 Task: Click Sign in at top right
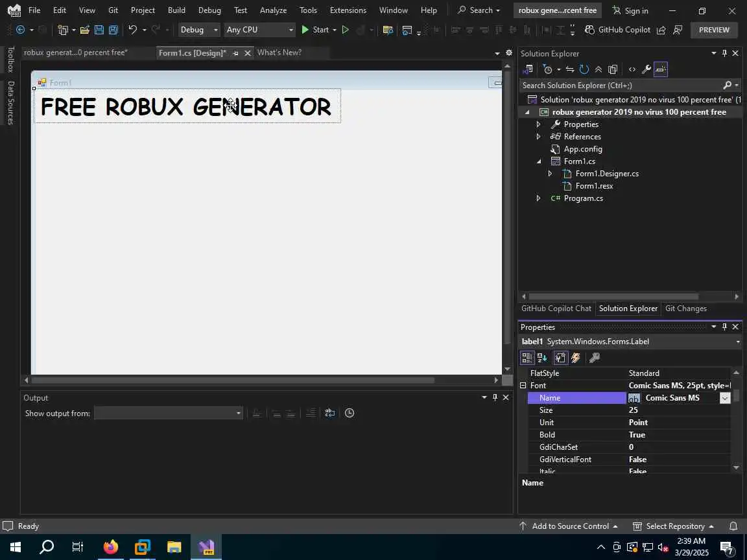click(630, 10)
